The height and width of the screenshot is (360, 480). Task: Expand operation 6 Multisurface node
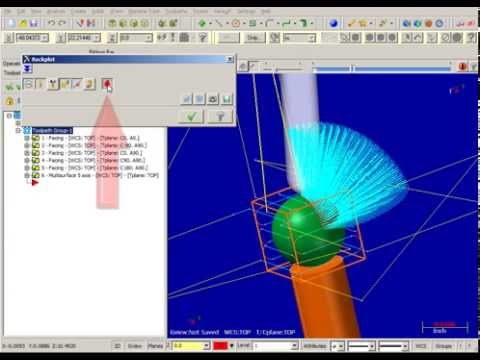tap(27, 175)
